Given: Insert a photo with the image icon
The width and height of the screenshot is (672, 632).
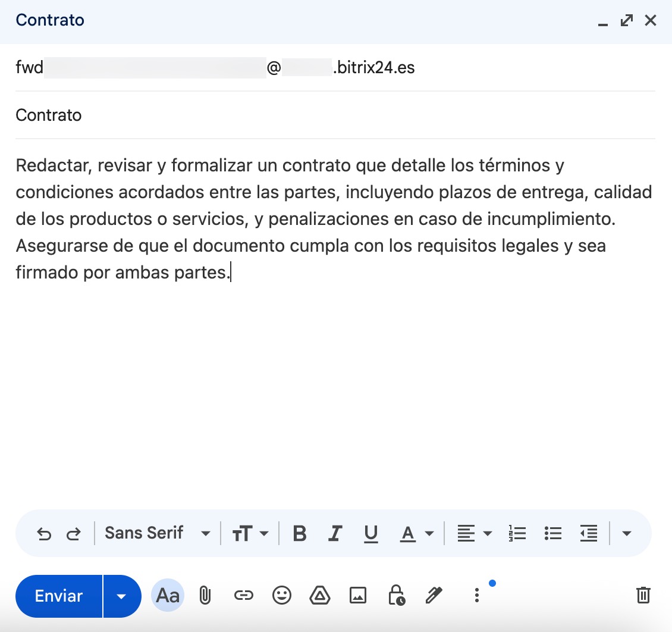Looking at the screenshot, I should [x=358, y=595].
